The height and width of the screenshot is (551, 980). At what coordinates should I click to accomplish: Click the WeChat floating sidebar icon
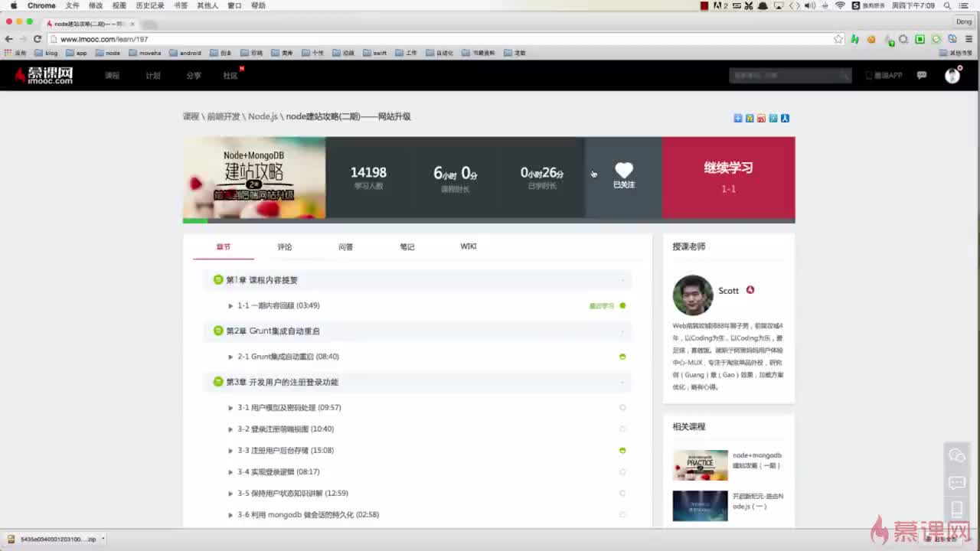pos(957,456)
